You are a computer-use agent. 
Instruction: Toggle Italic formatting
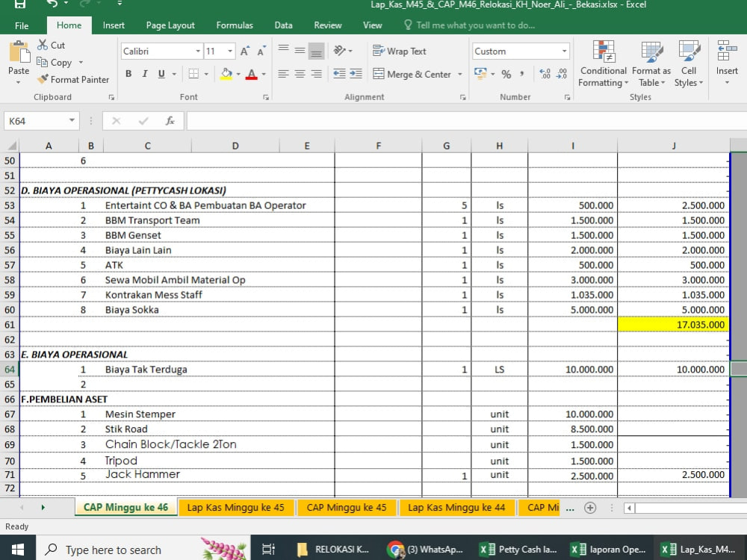click(145, 74)
